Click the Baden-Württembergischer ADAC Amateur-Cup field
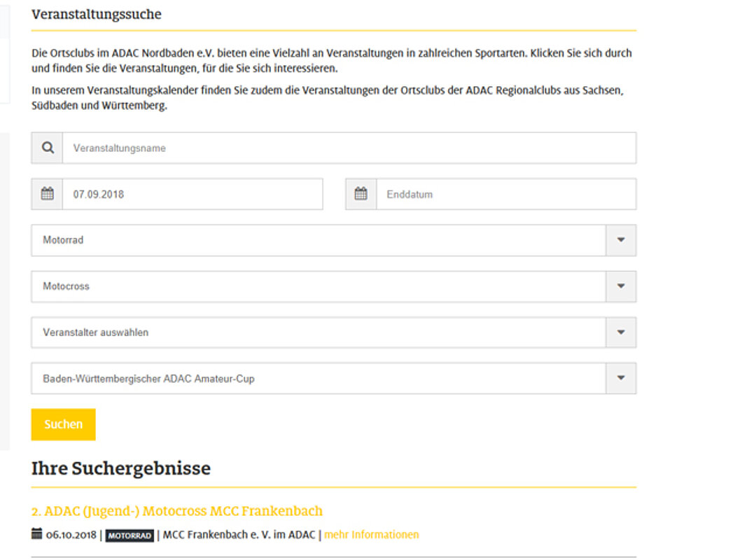This screenshot has width=747, height=560. tap(319, 379)
